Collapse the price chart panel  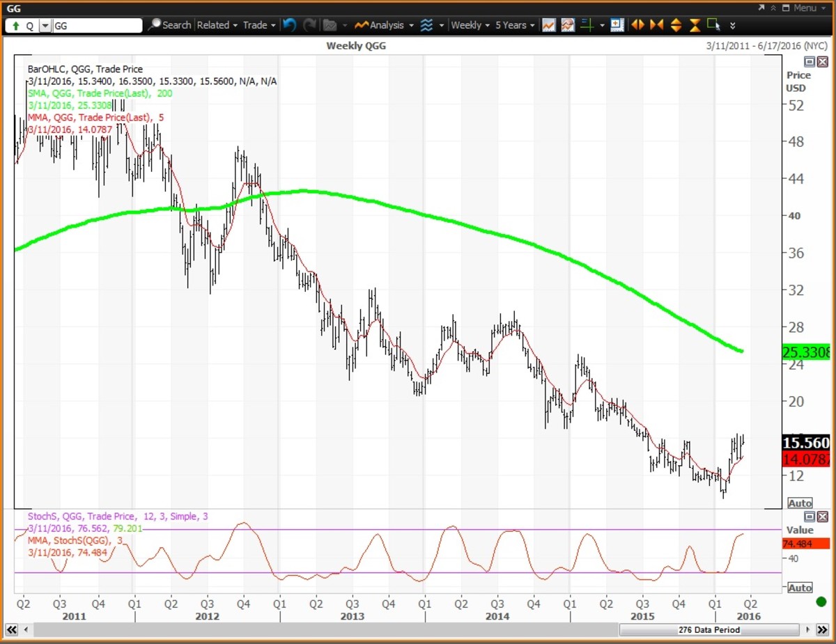tap(809, 62)
